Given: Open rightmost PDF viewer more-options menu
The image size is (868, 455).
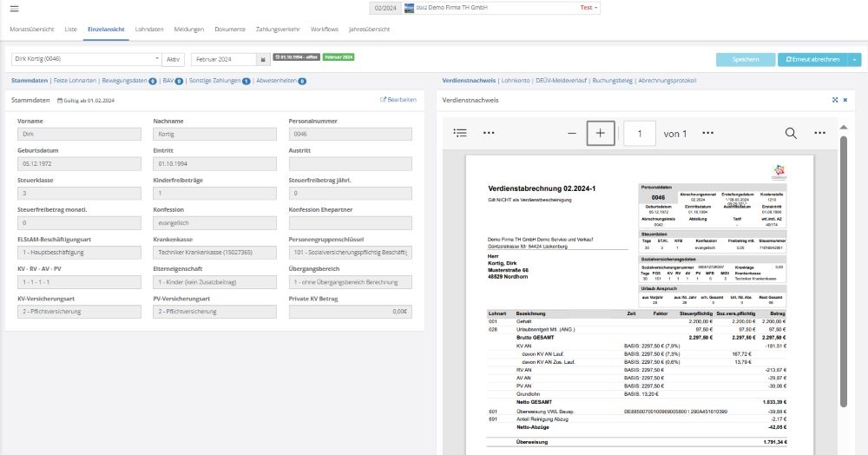Looking at the screenshot, I should [x=819, y=133].
